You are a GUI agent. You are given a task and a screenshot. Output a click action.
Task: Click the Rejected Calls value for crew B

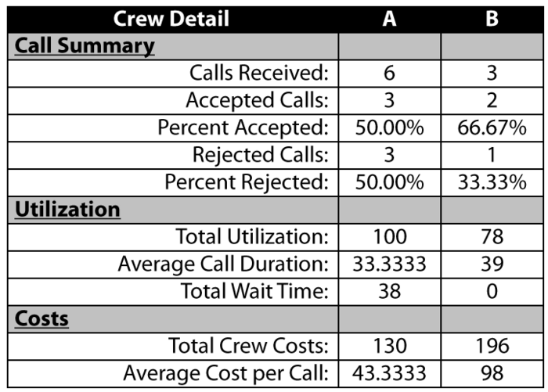[x=492, y=155]
